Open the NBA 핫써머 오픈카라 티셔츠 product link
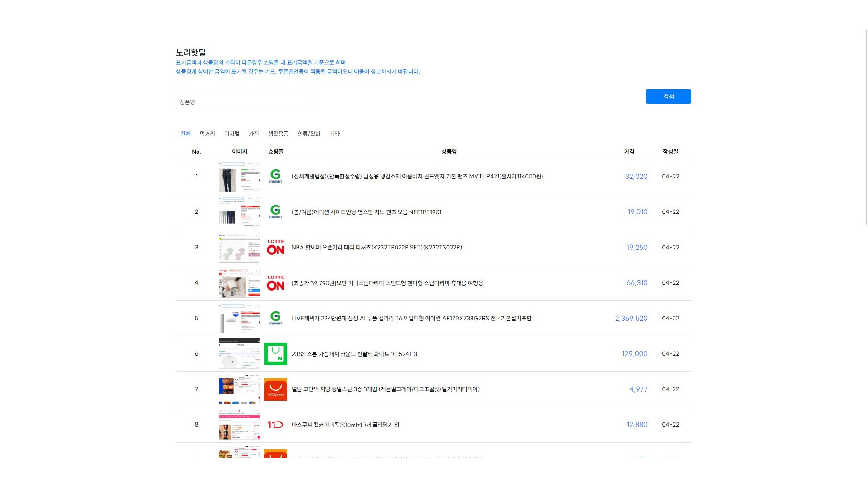 click(x=377, y=247)
